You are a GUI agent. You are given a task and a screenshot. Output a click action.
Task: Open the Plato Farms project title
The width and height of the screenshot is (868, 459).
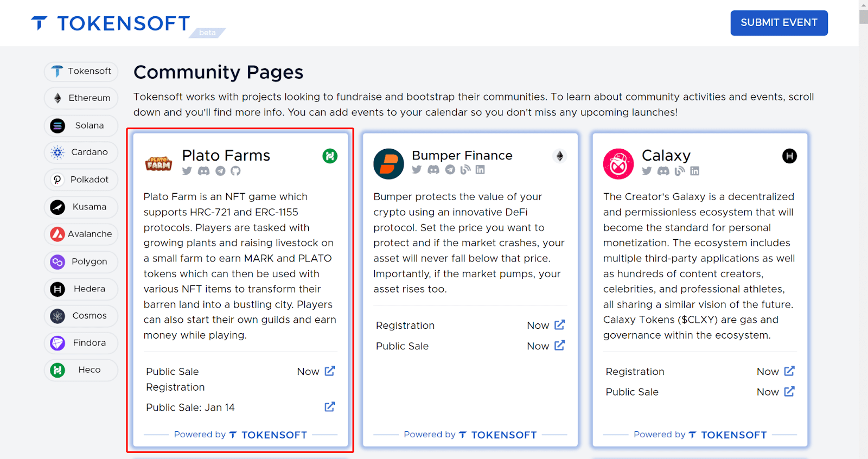click(226, 156)
